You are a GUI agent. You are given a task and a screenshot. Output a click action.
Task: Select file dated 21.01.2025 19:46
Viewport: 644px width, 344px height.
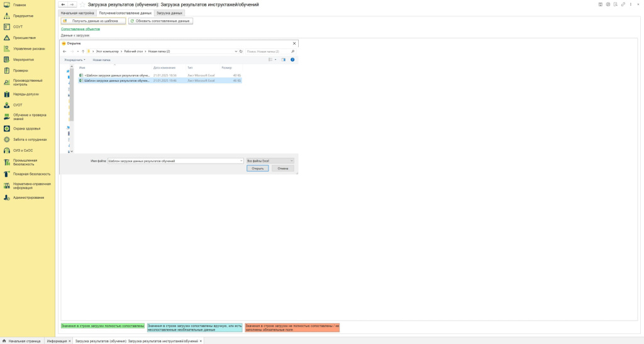(x=160, y=81)
